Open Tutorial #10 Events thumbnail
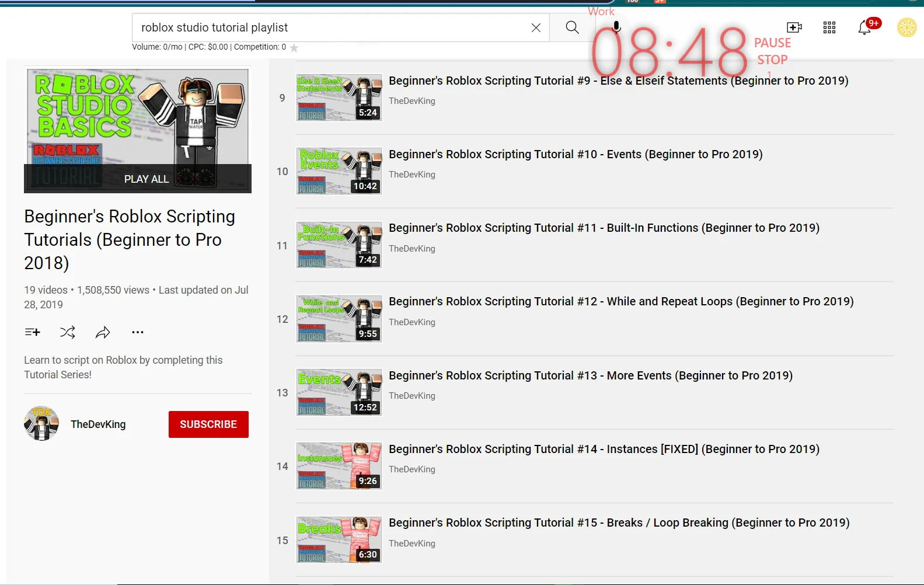This screenshot has width=924, height=585. 339,171
